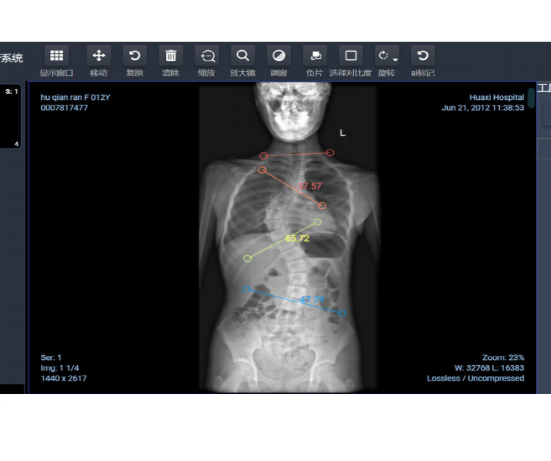Click the red 37.57 angle measurement label
Image resolution: width=551 pixels, height=461 pixels.
[310, 186]
